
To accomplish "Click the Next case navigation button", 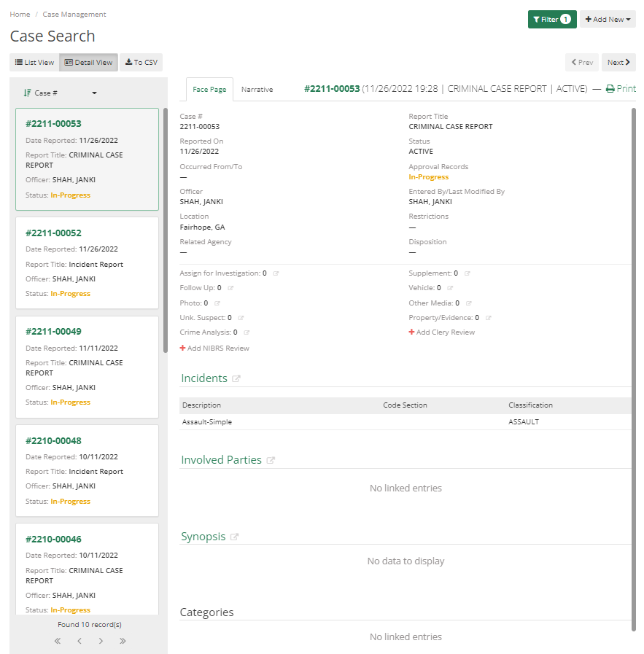I will [x=618, y=62].
